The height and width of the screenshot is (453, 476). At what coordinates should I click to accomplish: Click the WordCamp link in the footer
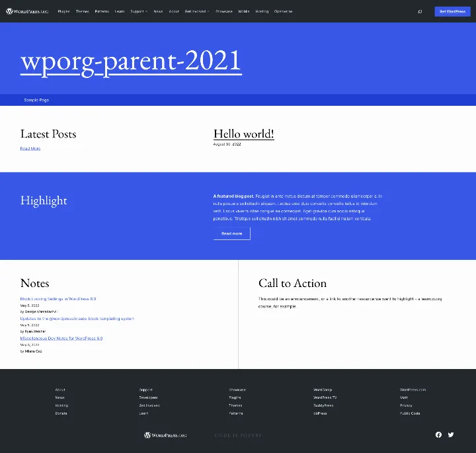pyautogui.click(x=323, y=390)
